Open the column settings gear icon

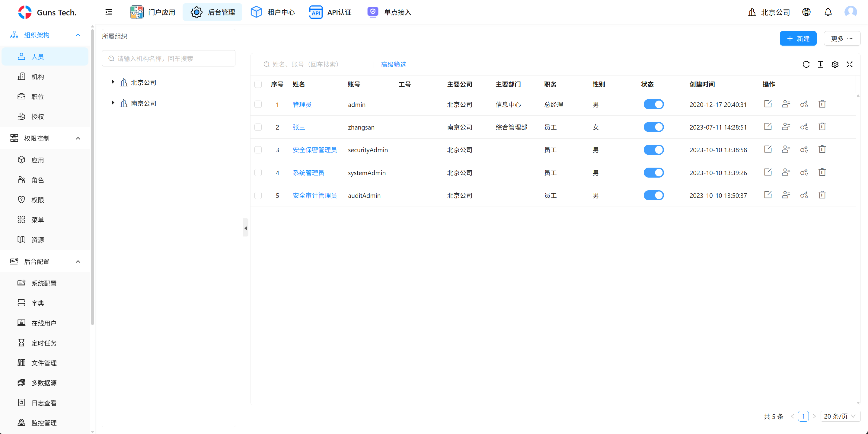tap(835, 64)
